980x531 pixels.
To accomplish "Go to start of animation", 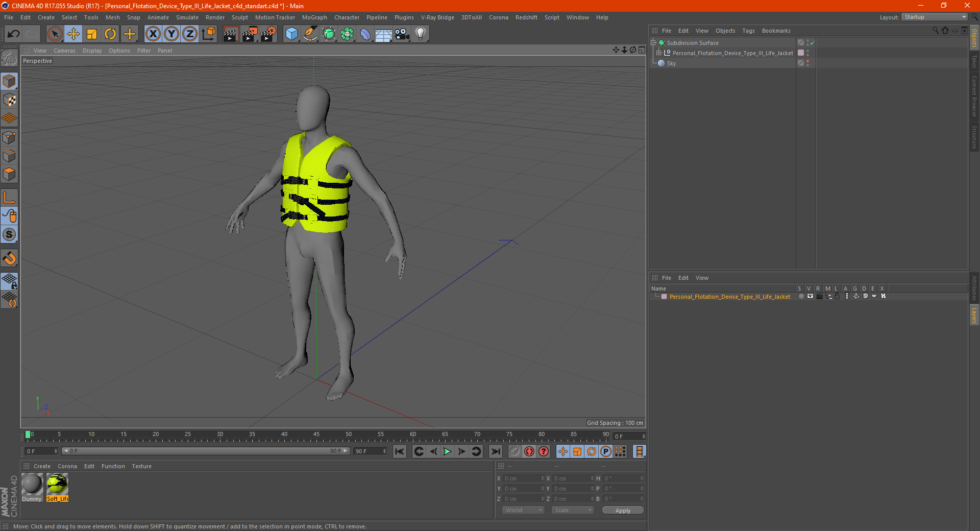I will point(400,451).
